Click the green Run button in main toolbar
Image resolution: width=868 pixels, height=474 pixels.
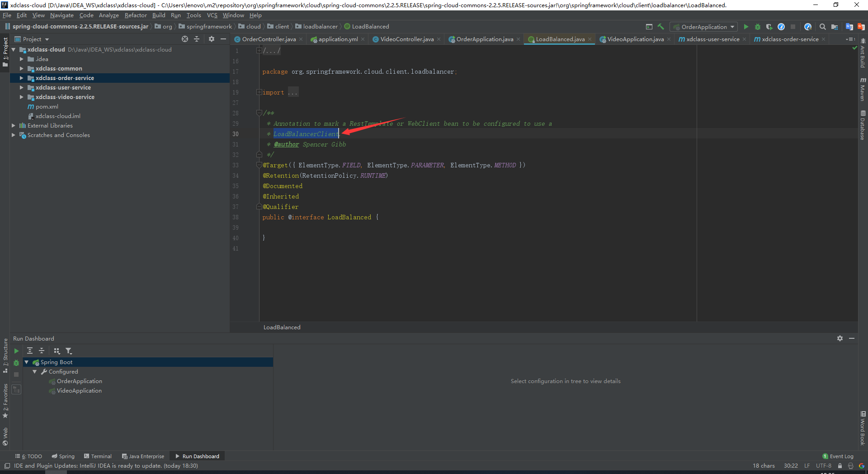point(746,27)
